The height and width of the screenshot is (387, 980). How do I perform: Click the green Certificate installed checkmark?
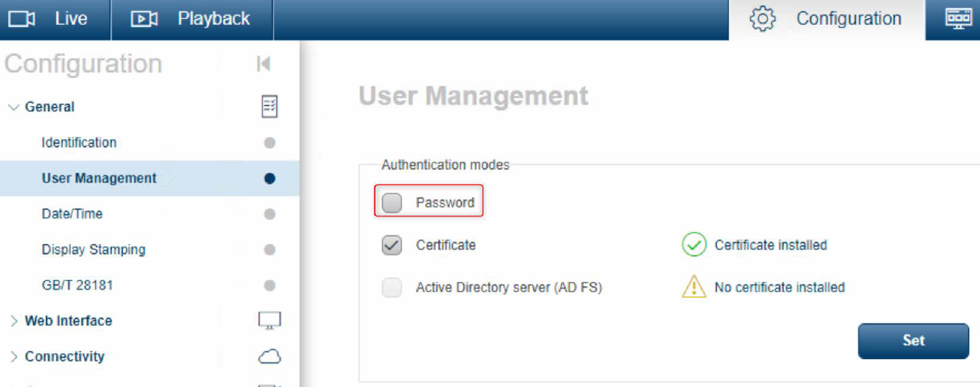pyautogui.click(x=694, y=245)
